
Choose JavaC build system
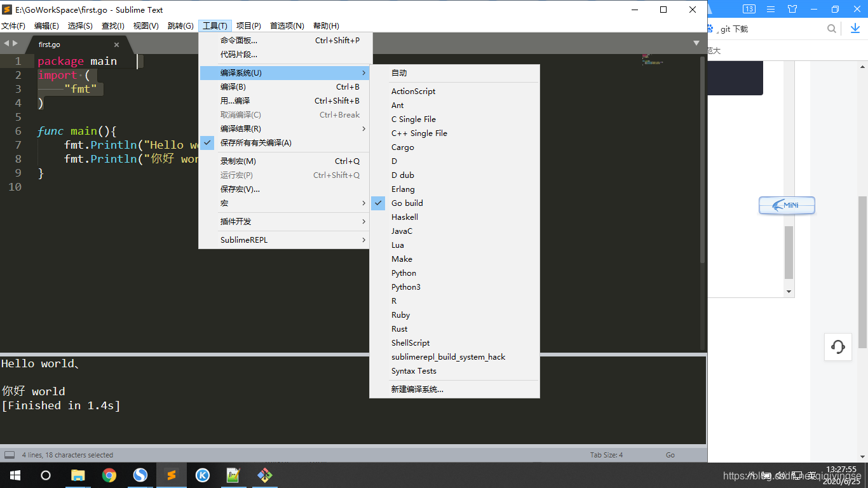click(x=454, y=231)
